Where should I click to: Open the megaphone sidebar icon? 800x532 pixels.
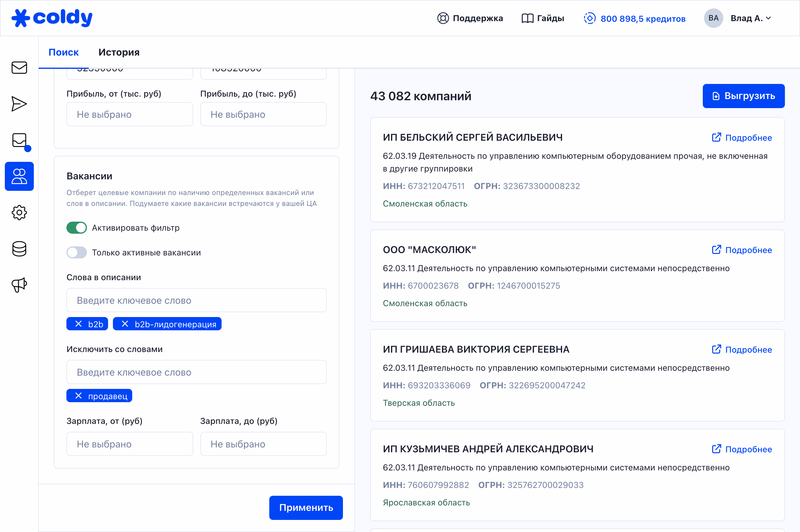[19, 285]
